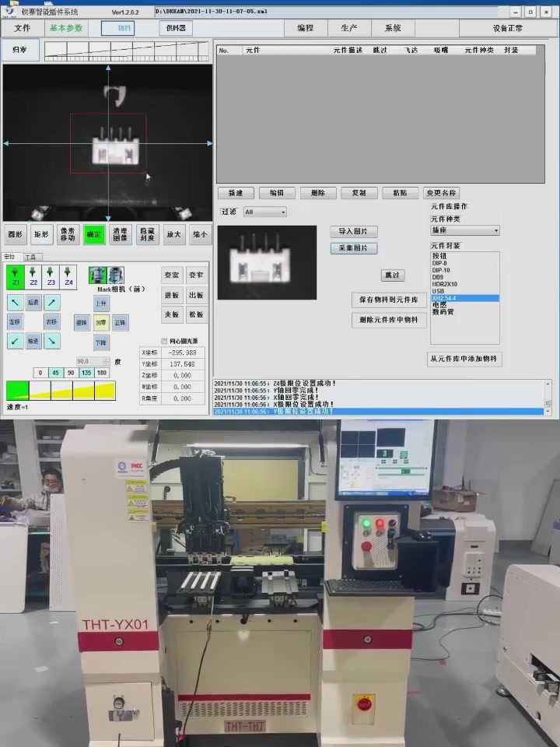Image resolution: width=560 pixels, height=747 pixels.
Task: Set rotation angle to 135
Action: click(x=86, y=373)
